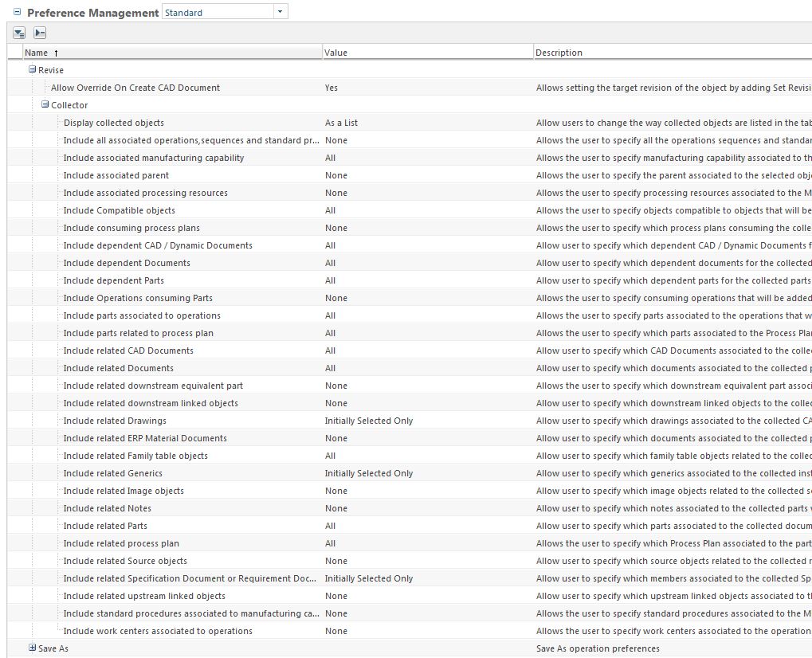The width and height of the screenshot is (812, 658).
Task: Select Include Operations consuming Parts
Action: [x=138, y=298]
